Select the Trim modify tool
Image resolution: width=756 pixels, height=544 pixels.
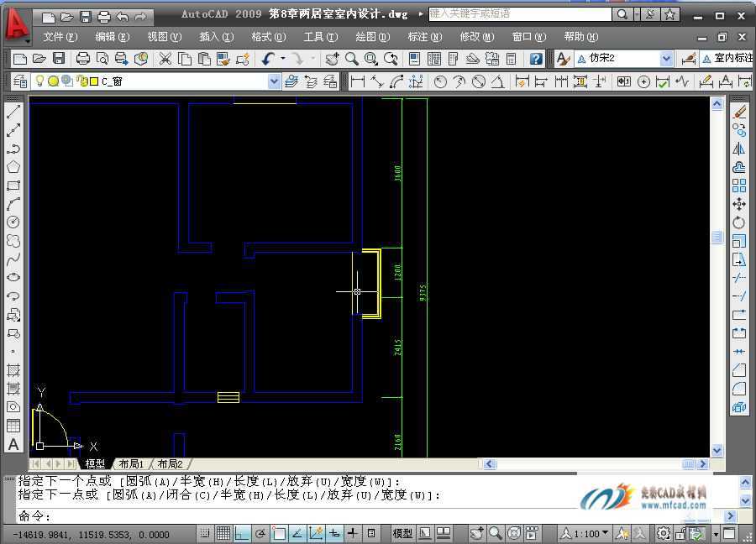pyautogui.click(x=739, y=278)
